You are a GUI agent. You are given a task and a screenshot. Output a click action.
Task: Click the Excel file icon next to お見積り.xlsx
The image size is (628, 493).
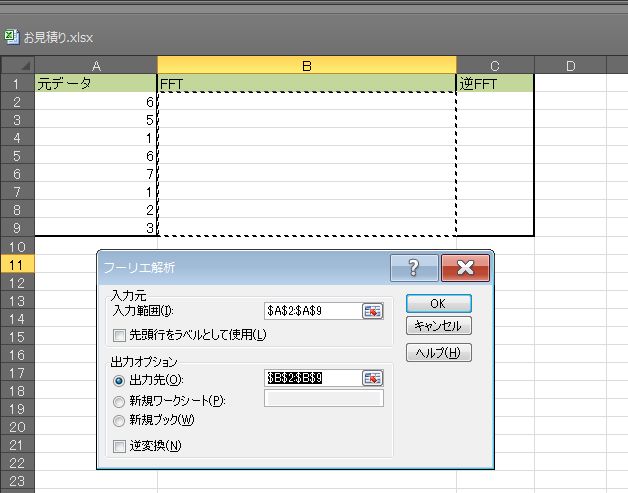click(x=11, y=36)
